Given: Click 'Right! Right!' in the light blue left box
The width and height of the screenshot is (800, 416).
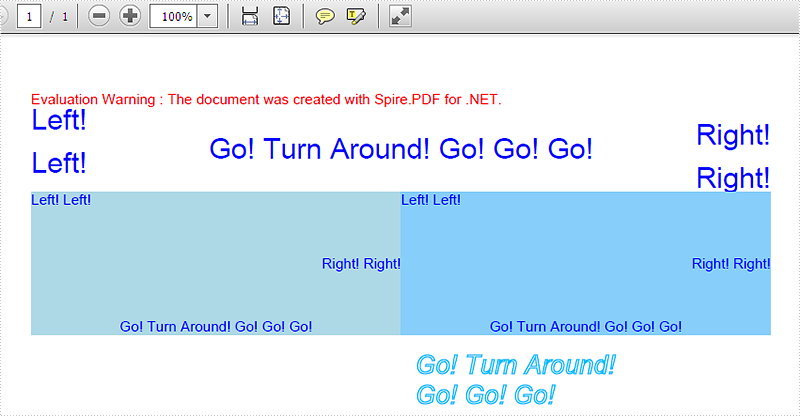Looking at the screenshot, I should click(361, 264).
